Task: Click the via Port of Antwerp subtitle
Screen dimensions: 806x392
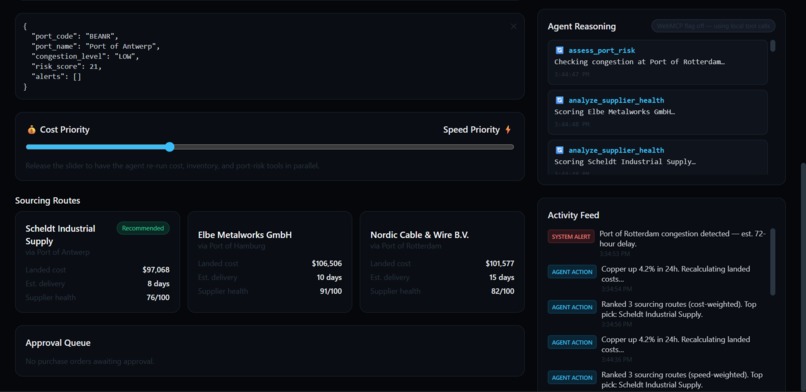Action: point(58,252)
